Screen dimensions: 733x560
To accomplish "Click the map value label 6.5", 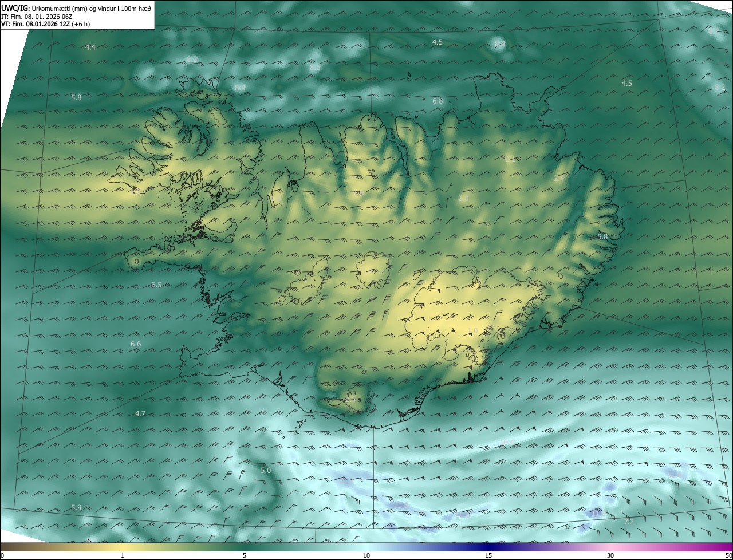I will click(x=156, y=285).
